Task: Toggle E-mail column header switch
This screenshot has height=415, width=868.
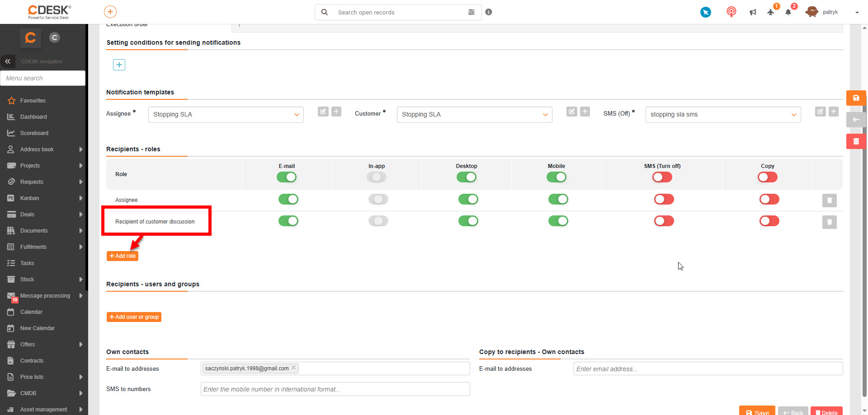Action: click(287, 177)
